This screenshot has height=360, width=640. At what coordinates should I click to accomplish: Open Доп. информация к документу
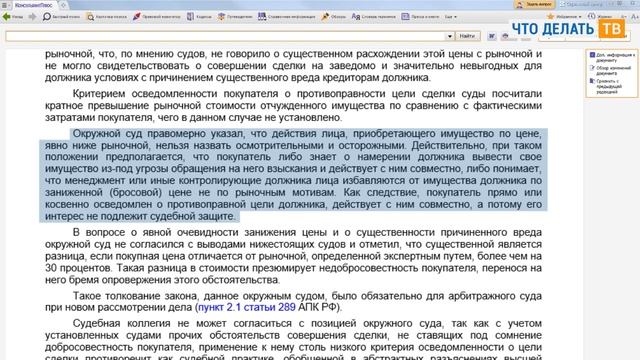click(x=612, y=57)
